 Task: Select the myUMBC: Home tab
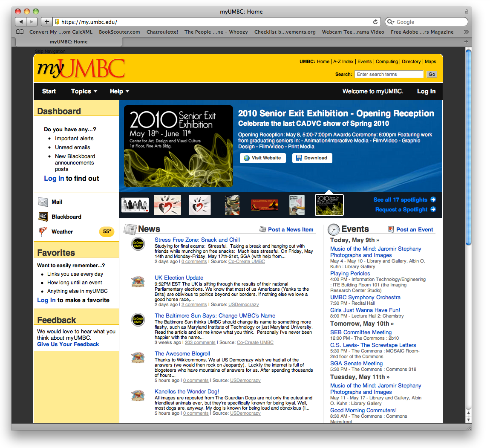[x=69, y=42]
